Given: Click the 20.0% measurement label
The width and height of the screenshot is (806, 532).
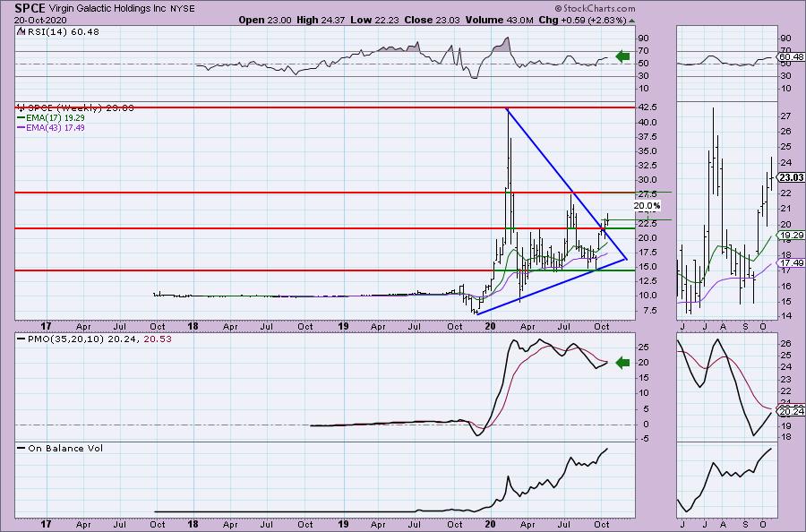Looking at the screenshot, I should pyautogui.click(x=647, y=206).
